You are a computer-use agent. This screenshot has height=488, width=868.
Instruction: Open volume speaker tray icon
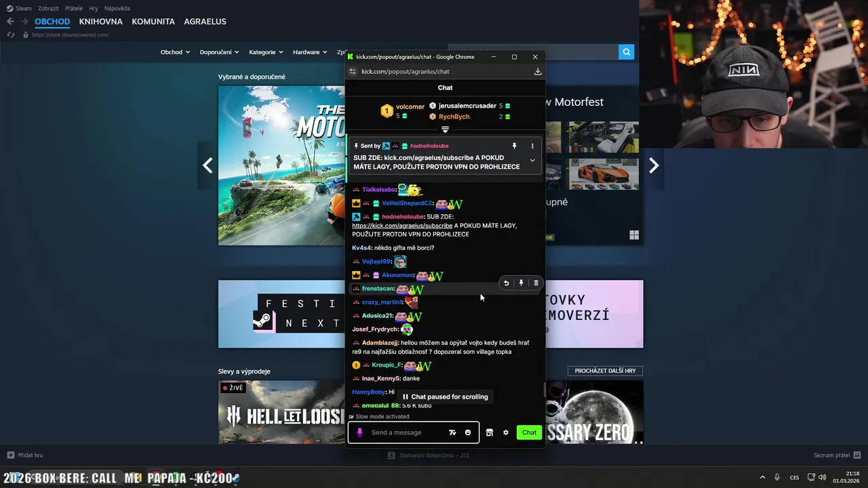[823, 477]
